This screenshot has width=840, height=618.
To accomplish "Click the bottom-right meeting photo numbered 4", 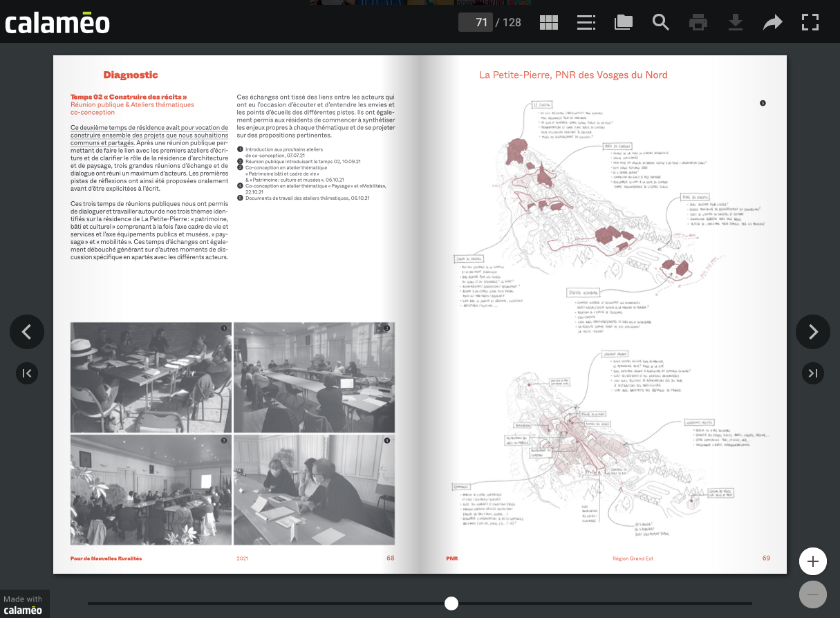I will pos(314,489).
